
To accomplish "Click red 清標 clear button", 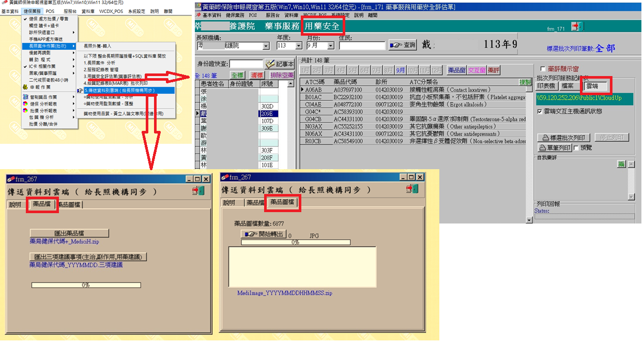I will click(x=256, y=76).
